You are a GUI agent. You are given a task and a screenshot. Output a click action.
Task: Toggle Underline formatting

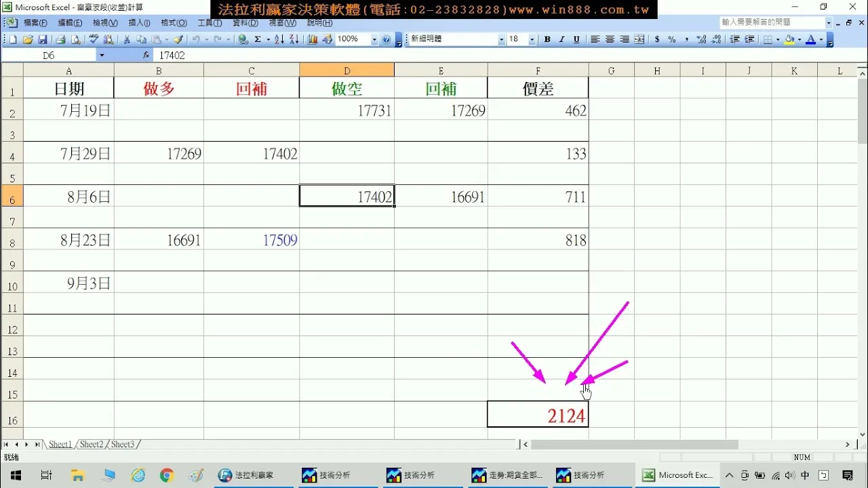(576, 39)
